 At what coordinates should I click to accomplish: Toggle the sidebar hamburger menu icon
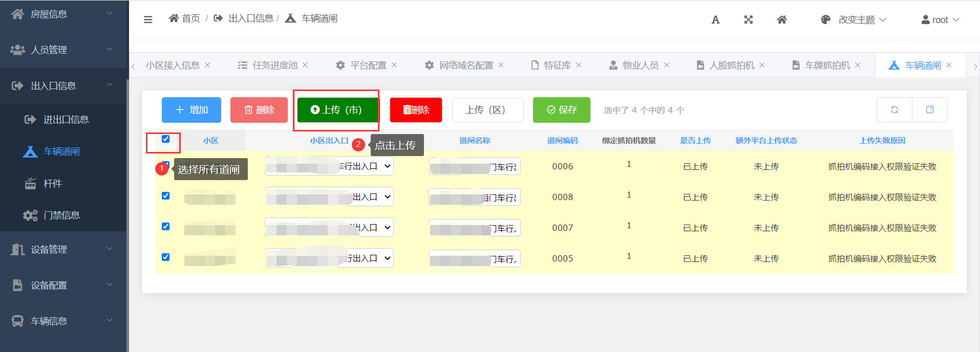coord(148,19)
